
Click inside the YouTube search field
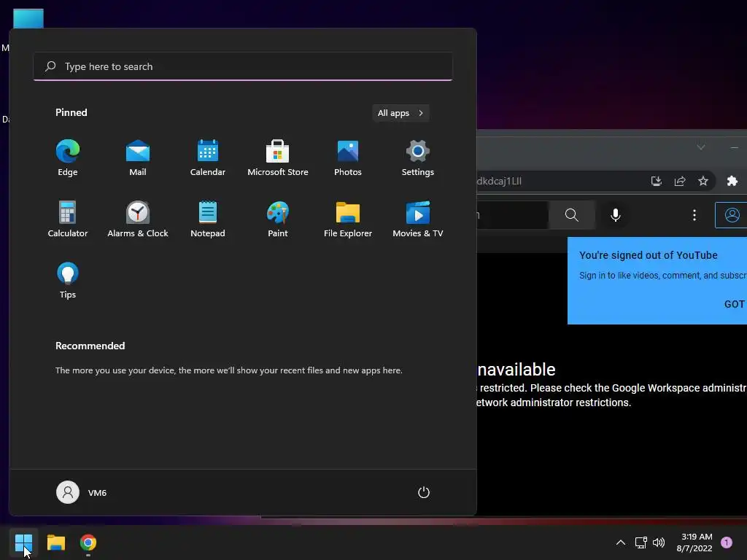pyautogui.click(x=513, y=215)
